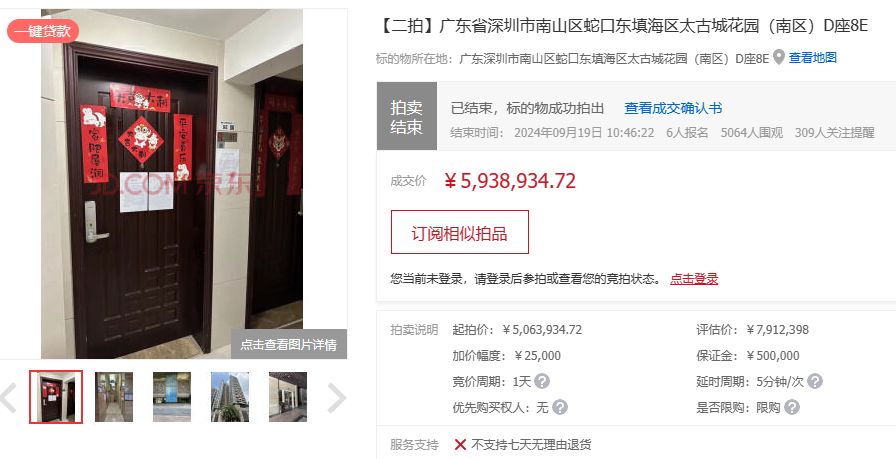Click the 订阅相似拍品 button
The height and width of the screenshot is (459, 896).
pyautogui.click(x=459, y=232)
